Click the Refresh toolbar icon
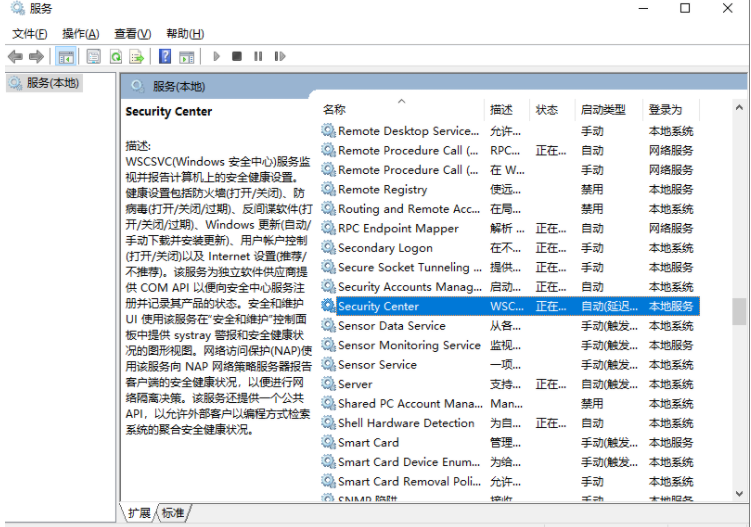 click(116, 57)
